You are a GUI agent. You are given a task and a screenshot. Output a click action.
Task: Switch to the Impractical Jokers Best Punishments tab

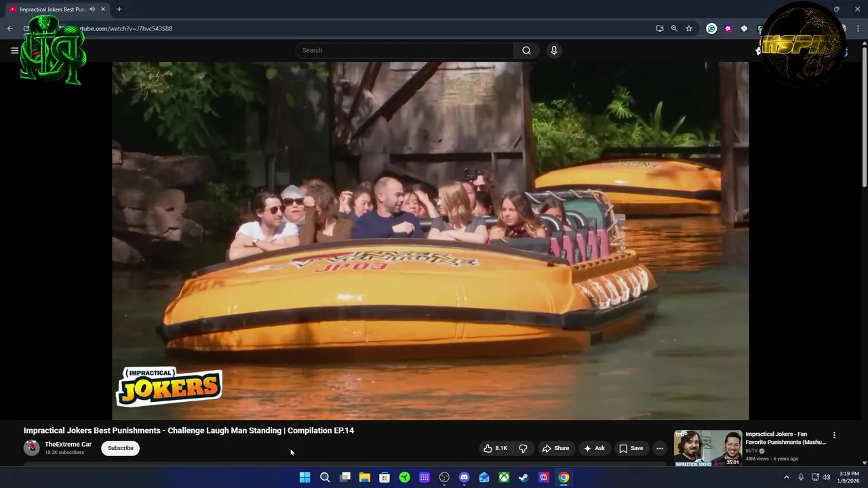[57, 9]
